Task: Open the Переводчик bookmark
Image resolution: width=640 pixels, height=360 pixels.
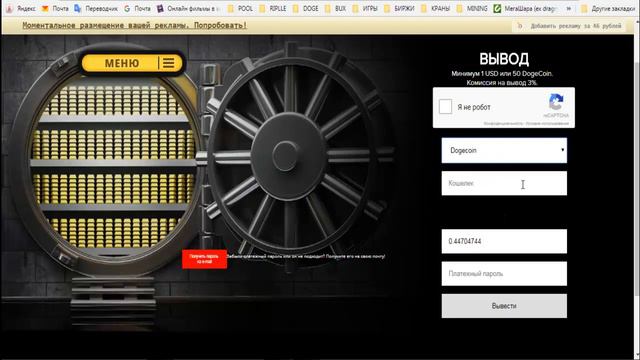Action: click(96, 8)
